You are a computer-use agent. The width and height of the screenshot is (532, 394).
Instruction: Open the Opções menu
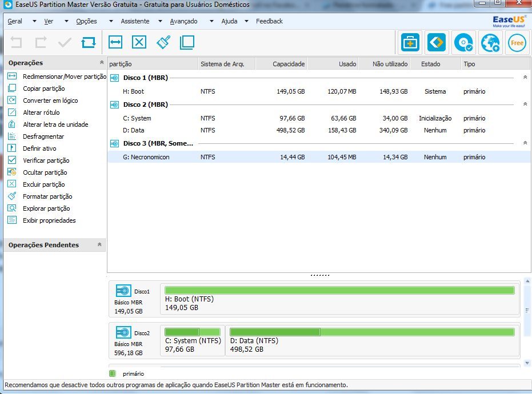pos(86,21)
